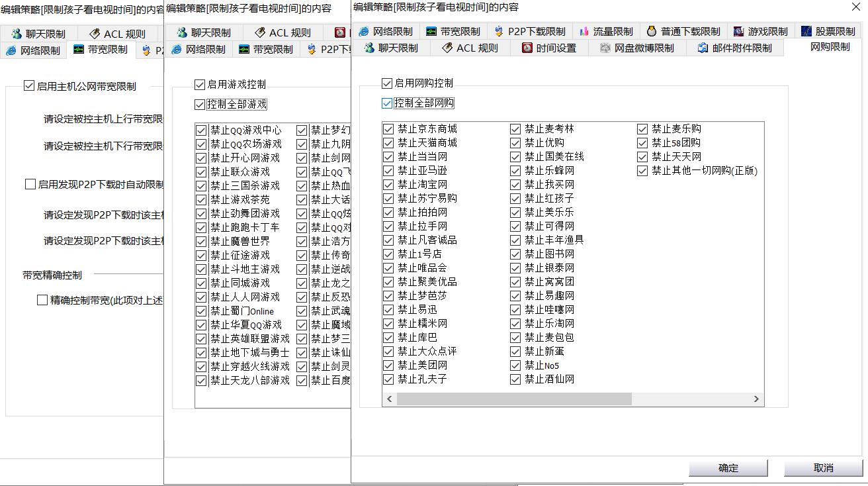The image size is (868, 486).
Task: Click P2P tab icon in middle window
Action: pyautogui.click(x=312, y=49)
